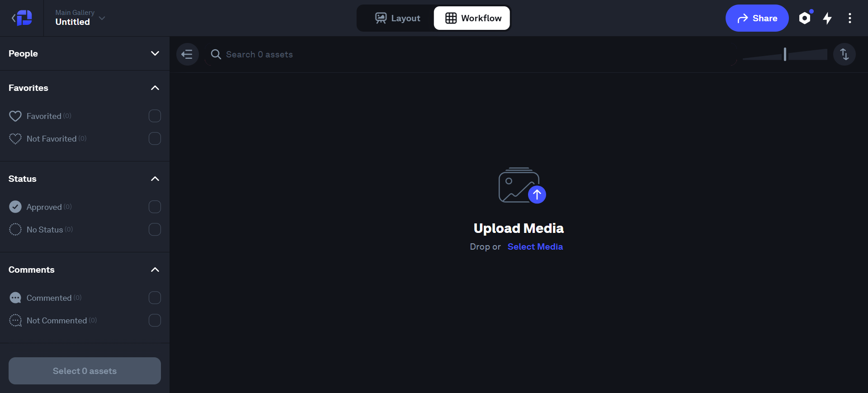Image resolution: width=868 pixels, height=393 pixels.
Task: Click the Select Media link
Action: 535,246
